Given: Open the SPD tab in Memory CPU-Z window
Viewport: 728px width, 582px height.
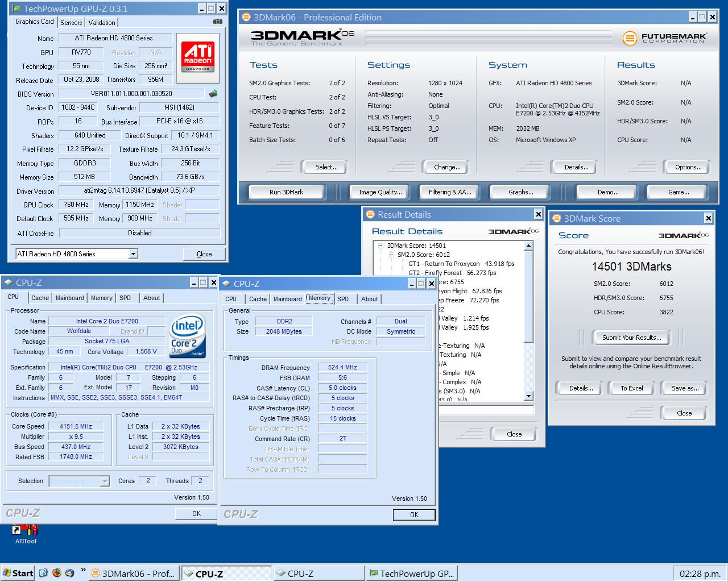Looking at the screenshot, I should [343, 299].
